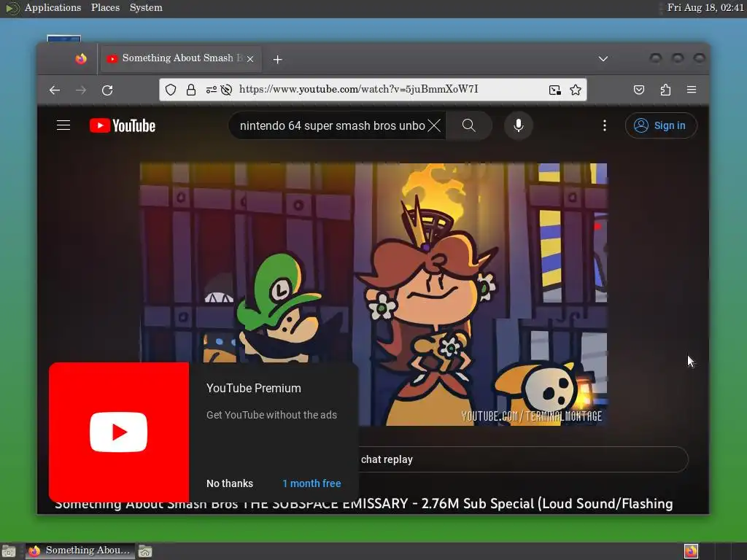
Task: Go back using the browser back arrow
Action: click(x=55, y=90)
